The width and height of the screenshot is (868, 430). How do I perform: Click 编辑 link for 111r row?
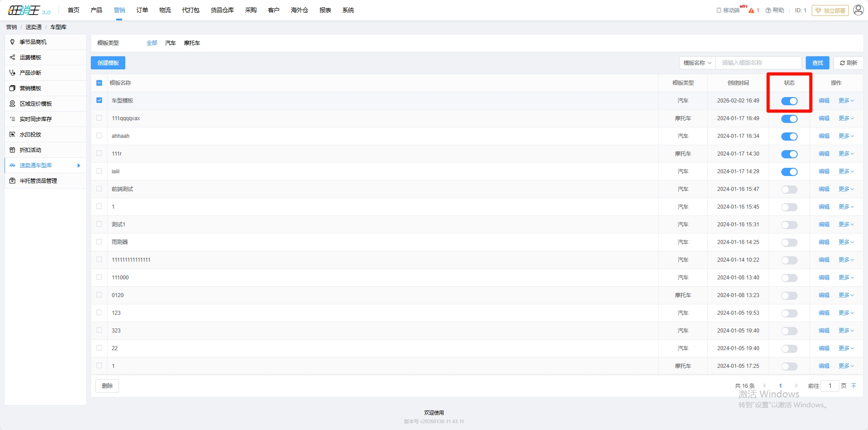tap(824, 154)
